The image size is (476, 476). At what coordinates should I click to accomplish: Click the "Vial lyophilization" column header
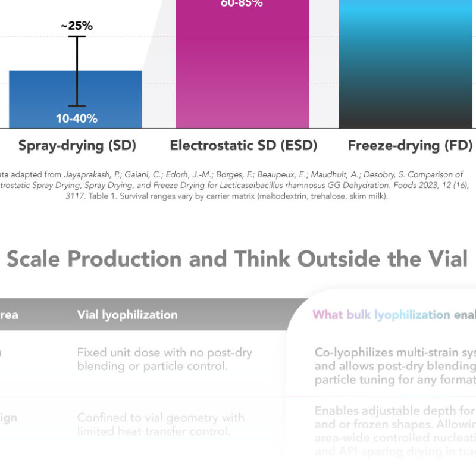pyautogui.click(x=127, y=315)
